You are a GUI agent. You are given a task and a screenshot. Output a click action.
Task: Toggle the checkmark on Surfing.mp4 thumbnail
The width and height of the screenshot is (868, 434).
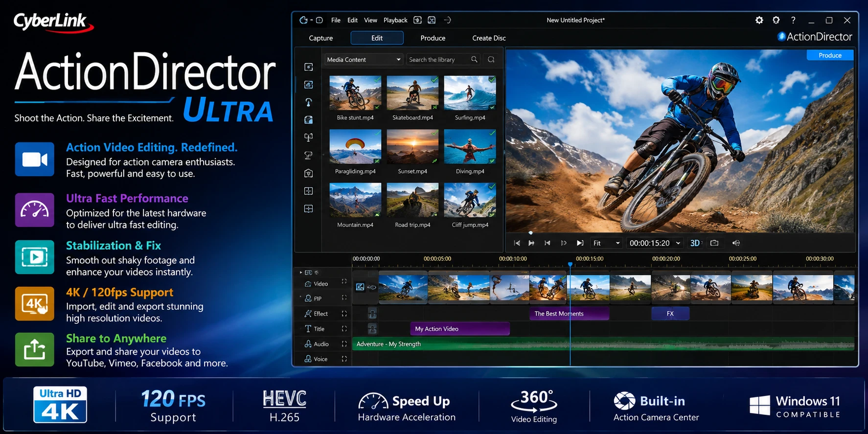coord(492,79)
